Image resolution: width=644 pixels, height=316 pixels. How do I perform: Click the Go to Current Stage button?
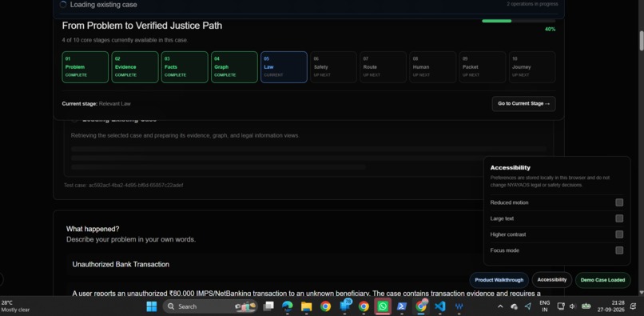tap(523, 104)
